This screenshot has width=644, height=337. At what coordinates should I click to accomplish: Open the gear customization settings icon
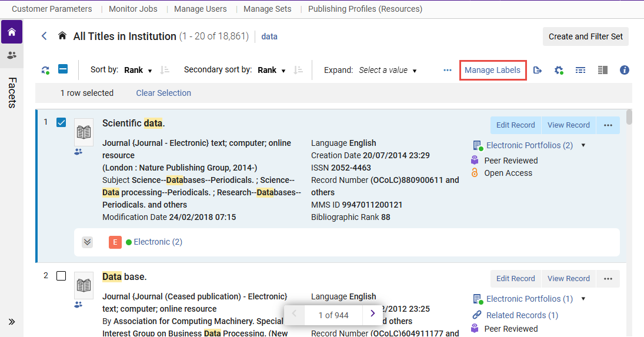pos(559,70)
